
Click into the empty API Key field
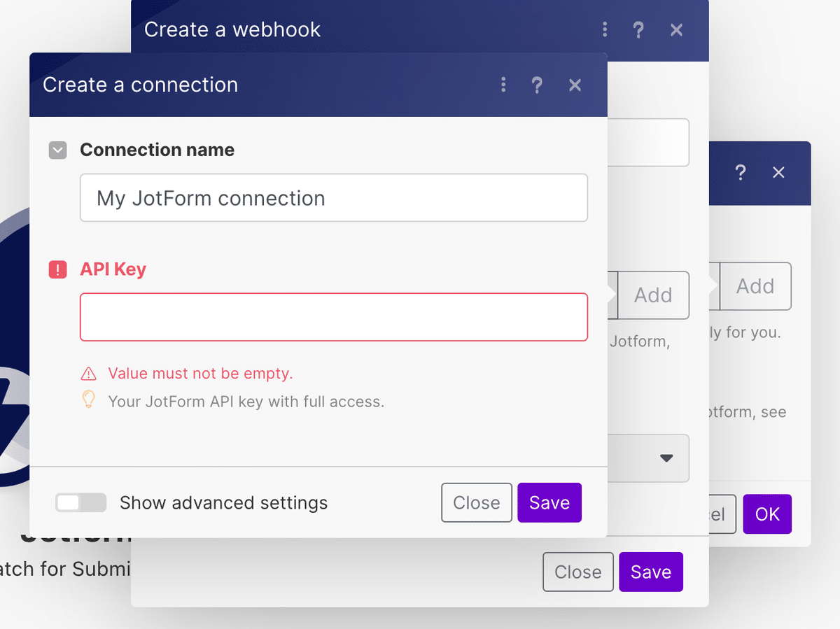[x=334, y=317]
